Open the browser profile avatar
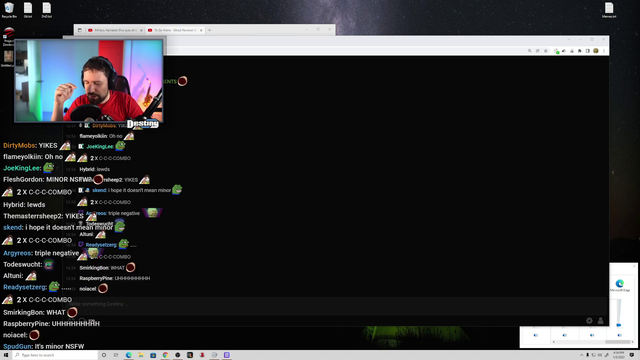 596,51
